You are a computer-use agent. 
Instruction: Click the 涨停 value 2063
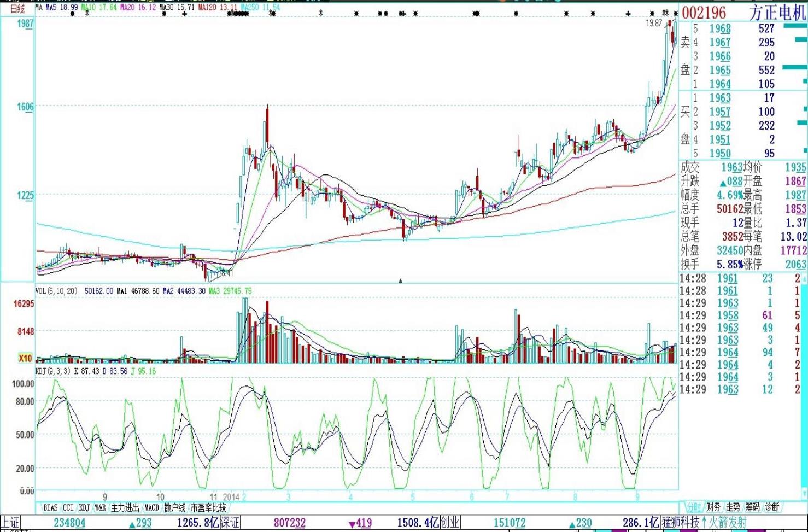[795, 265]
